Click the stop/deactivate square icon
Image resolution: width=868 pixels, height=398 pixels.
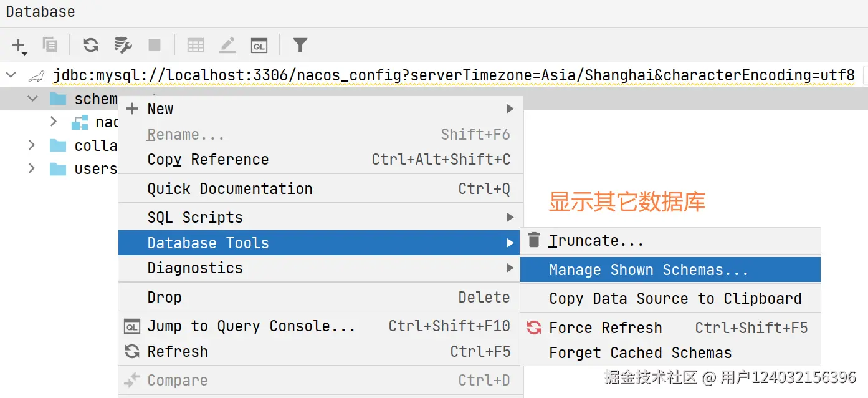pos(155,45)
